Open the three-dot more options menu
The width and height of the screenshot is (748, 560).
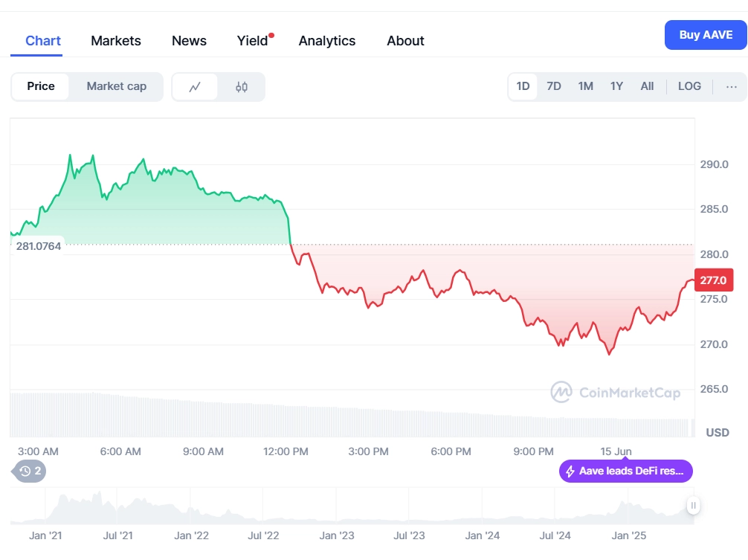pyautogui.click(x=731, y=87)
